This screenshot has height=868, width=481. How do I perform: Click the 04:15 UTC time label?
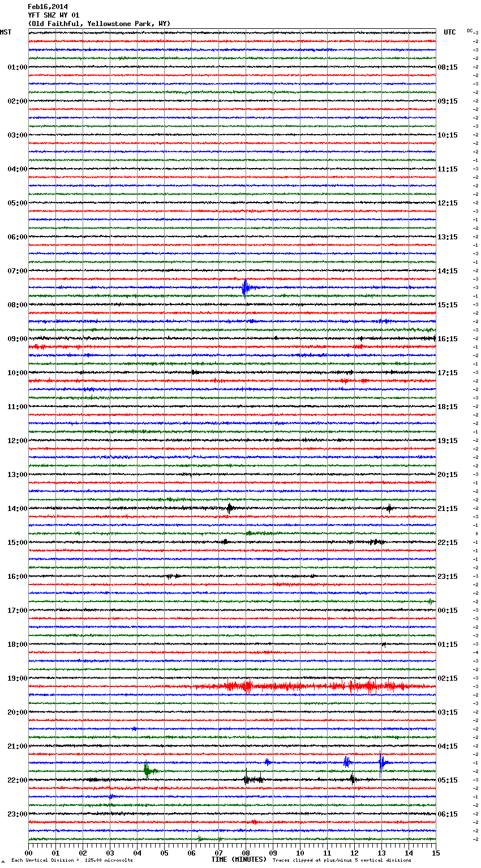[x=448, y=746]
